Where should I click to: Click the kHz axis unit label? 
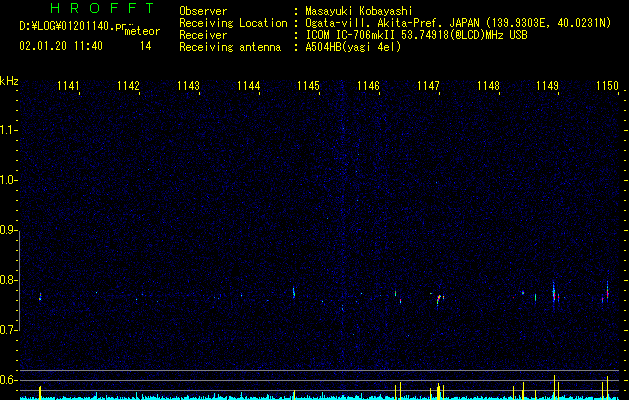click(9, 81)
